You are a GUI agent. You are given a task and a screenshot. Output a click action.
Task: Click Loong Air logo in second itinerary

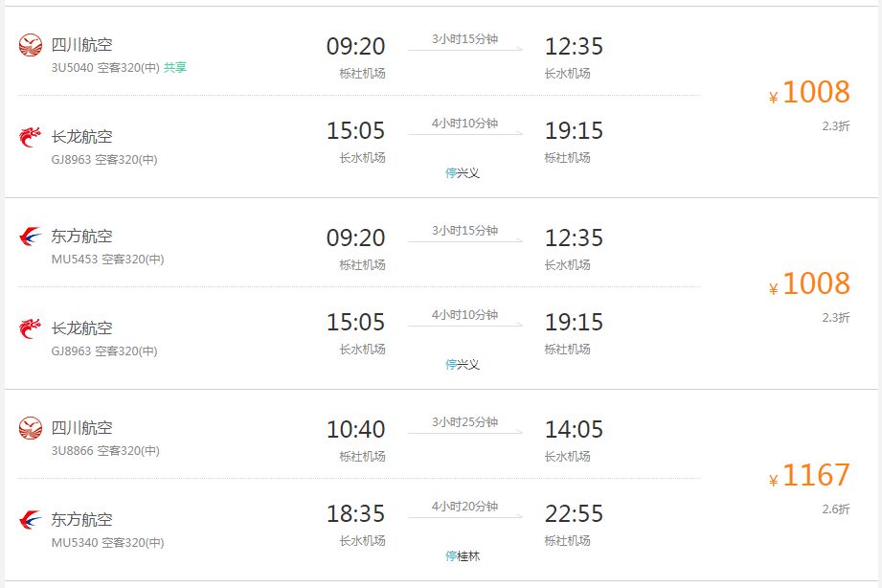tap(31, 328)
